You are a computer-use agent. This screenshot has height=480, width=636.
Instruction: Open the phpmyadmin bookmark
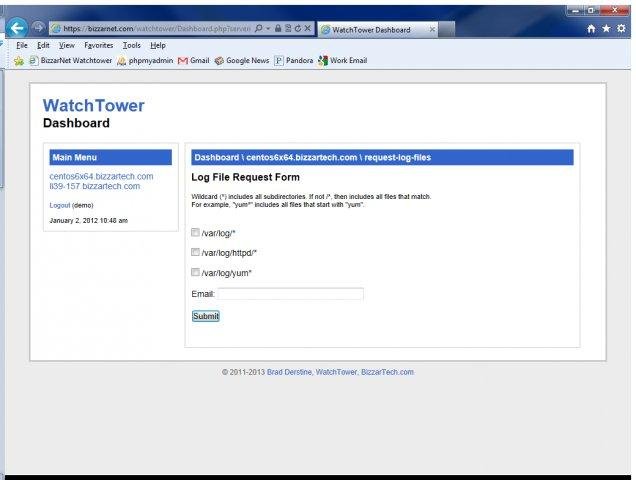coord(145,60)
